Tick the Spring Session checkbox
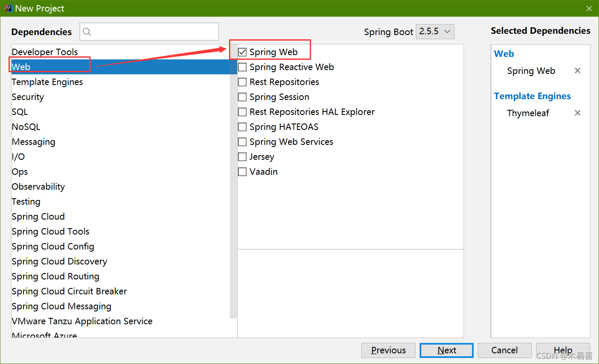This screenshot has height=364, width=599. point(242,97)
